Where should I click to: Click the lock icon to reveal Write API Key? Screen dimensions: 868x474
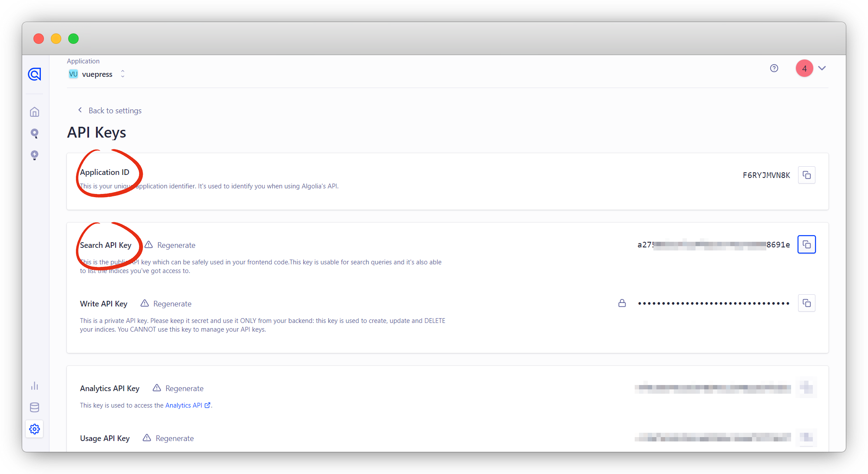tap(622, 303)
